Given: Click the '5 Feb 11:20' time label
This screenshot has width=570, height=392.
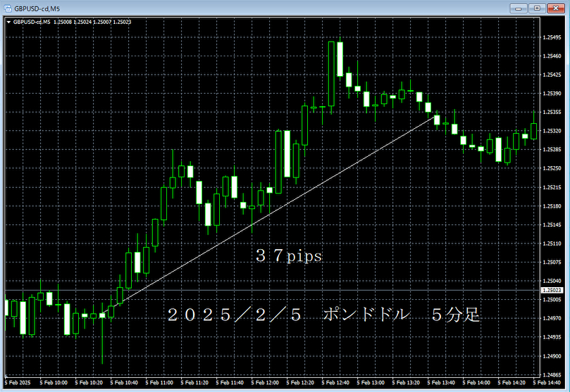Looking at the screenshot, I should (x=194, y=383).
